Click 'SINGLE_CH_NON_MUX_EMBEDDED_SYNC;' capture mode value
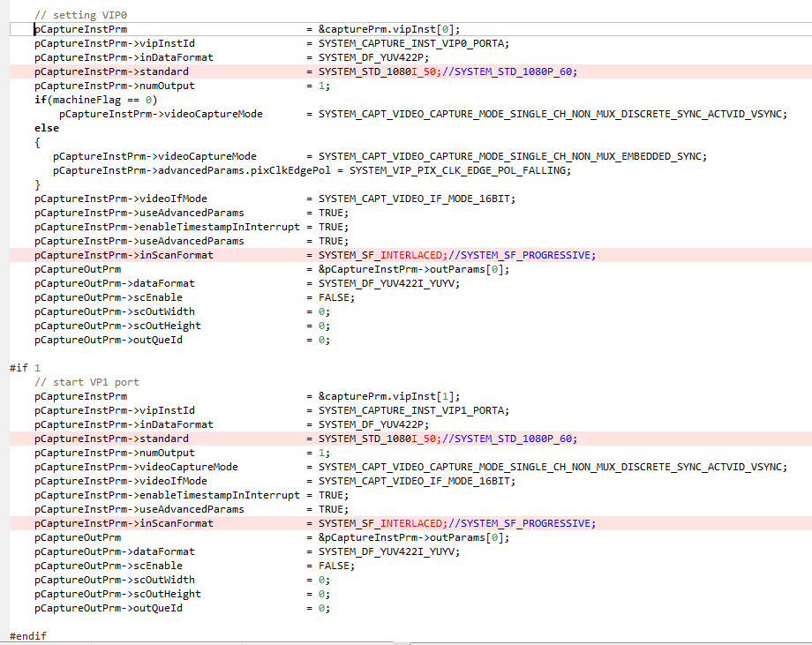 click(608, 156)
